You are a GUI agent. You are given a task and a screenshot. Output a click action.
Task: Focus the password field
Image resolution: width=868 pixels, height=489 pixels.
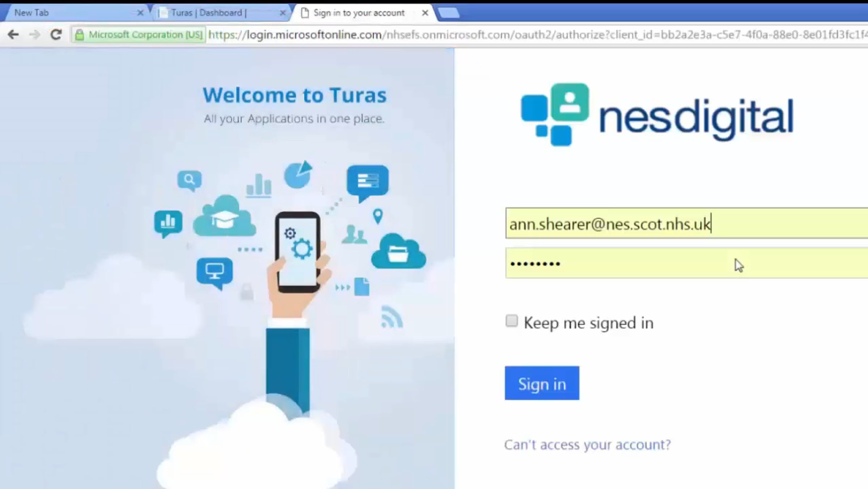[687, 263]
